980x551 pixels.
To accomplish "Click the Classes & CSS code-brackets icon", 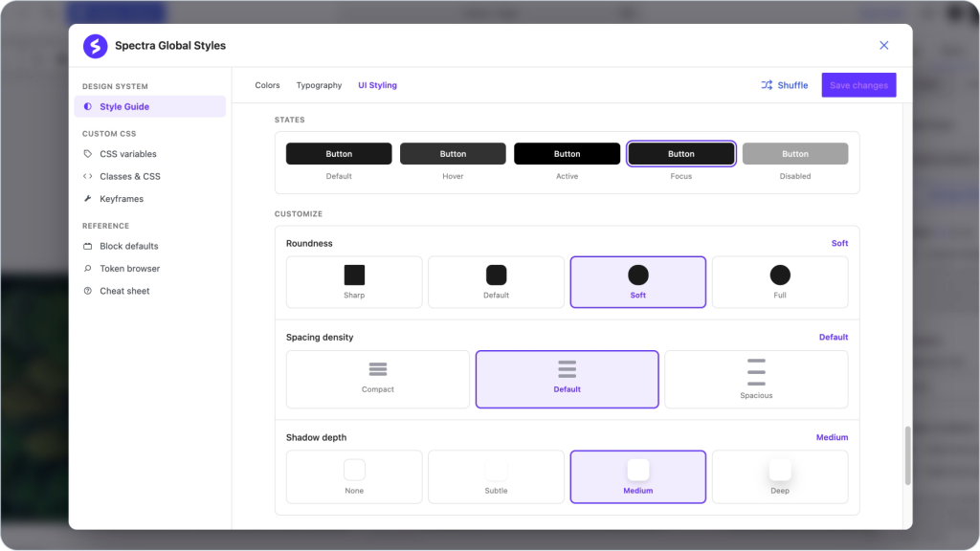I will tap(87, 176).
